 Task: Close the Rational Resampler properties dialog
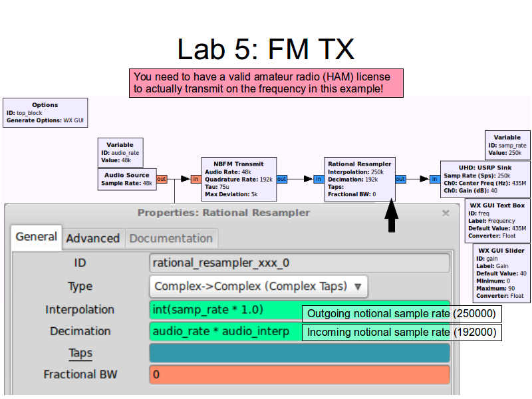(446, 213)
